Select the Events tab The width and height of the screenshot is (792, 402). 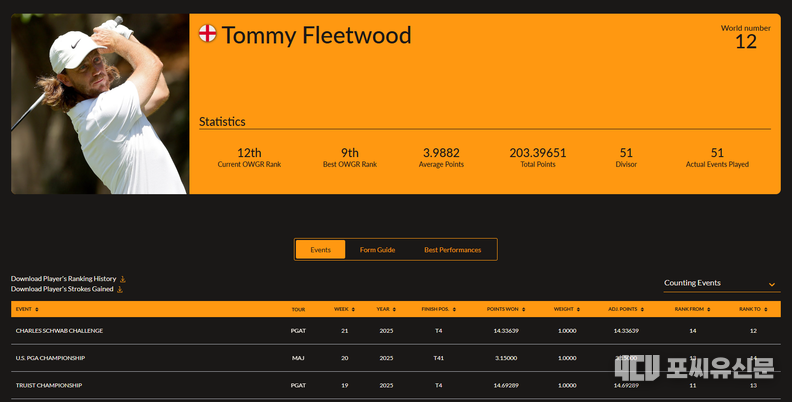pyautogui.click(x=320, y=249)
